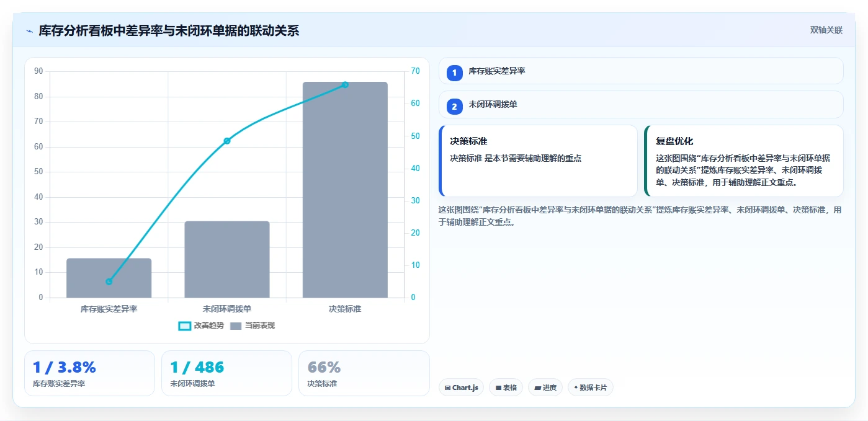Click the number 1 badge

[454, 73]
